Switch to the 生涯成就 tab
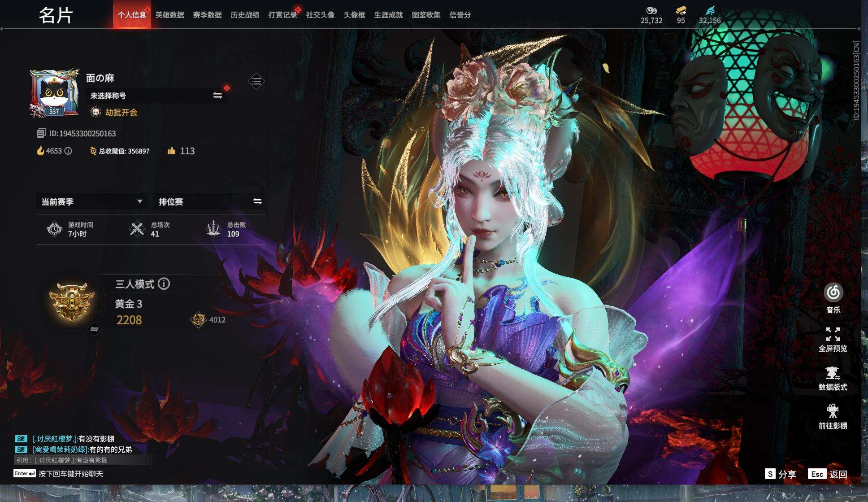Viewport: 868px width, 502px height. [x=388, y=15]
